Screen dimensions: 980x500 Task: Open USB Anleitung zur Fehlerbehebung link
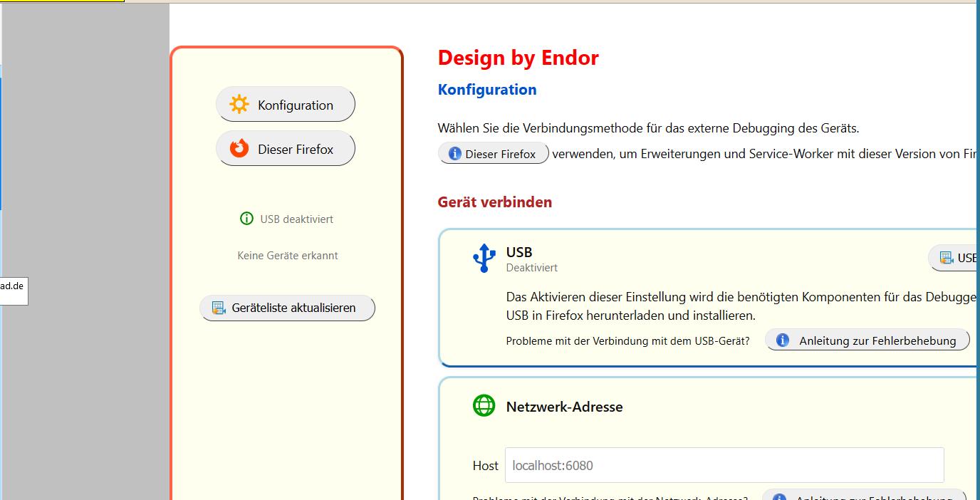(x=877, y=340)
